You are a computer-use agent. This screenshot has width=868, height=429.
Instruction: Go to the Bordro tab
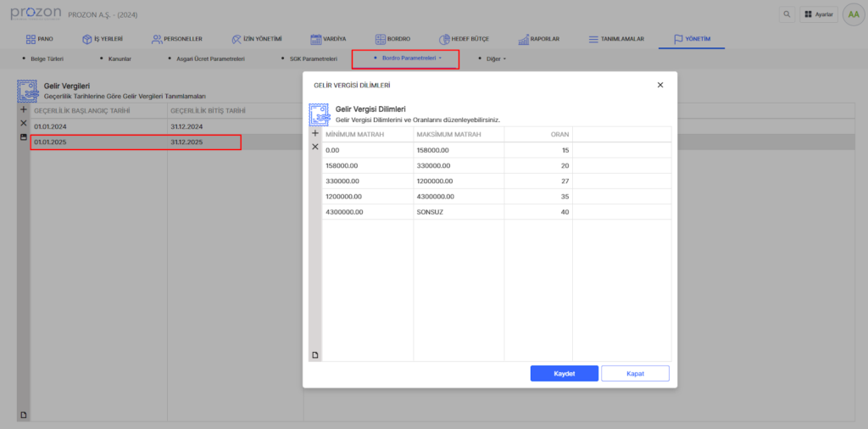[392, 39]
